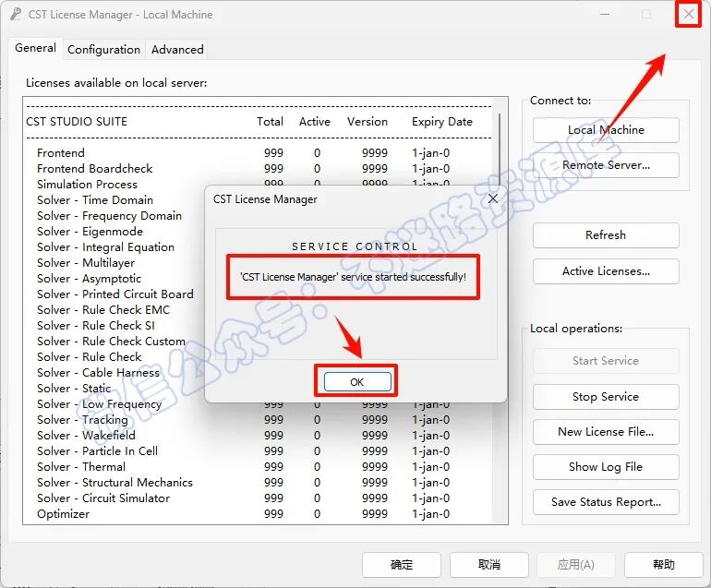
Task: Minimize the CST License Manager window
Action: tap(605, 14)
